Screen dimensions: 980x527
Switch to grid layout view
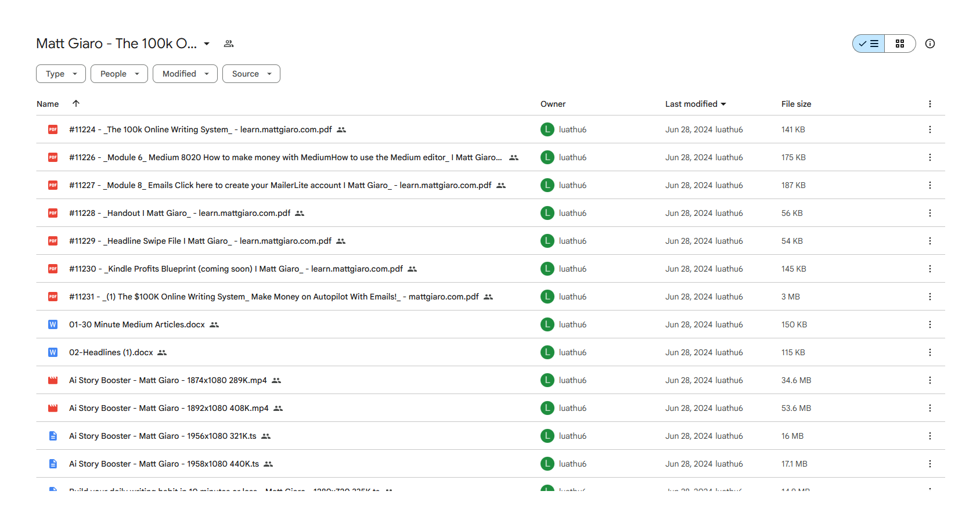click(900, 44)
